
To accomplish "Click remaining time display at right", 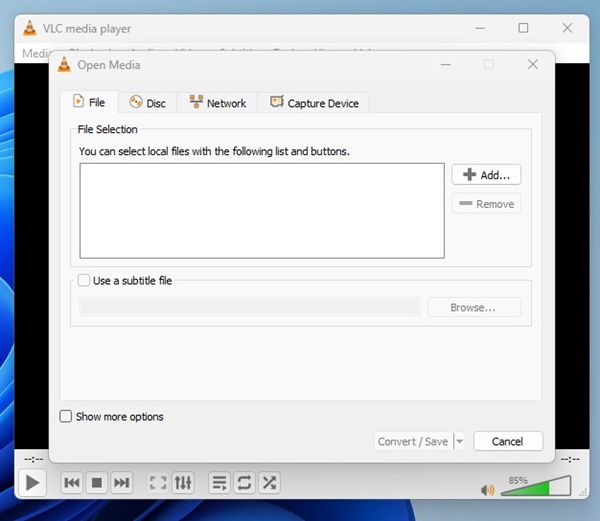I will point(570,459).
